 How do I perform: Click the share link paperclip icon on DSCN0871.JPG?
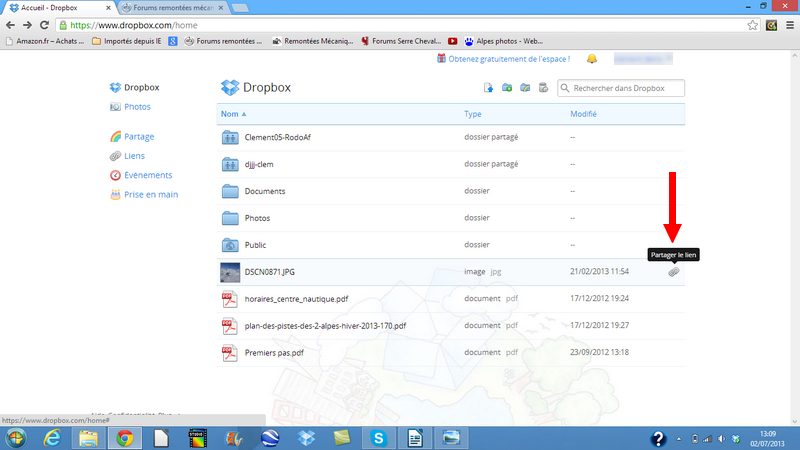(x=673, y=272)
